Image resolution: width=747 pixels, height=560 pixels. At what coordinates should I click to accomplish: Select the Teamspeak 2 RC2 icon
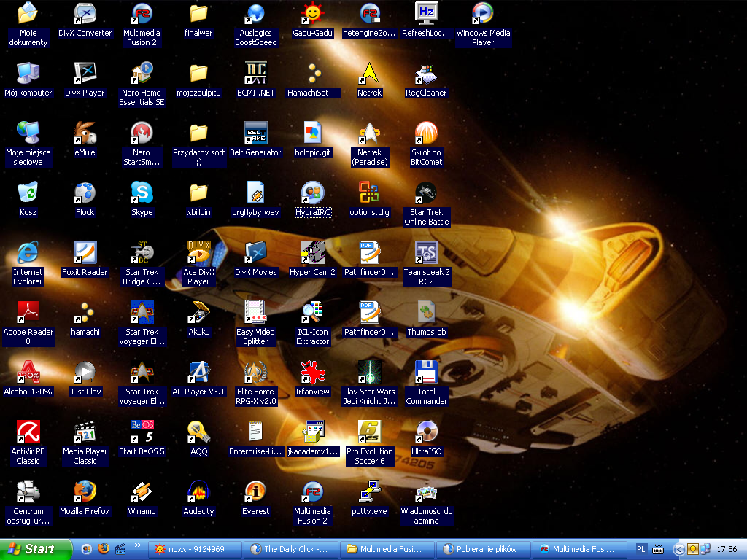coord(426,252)
